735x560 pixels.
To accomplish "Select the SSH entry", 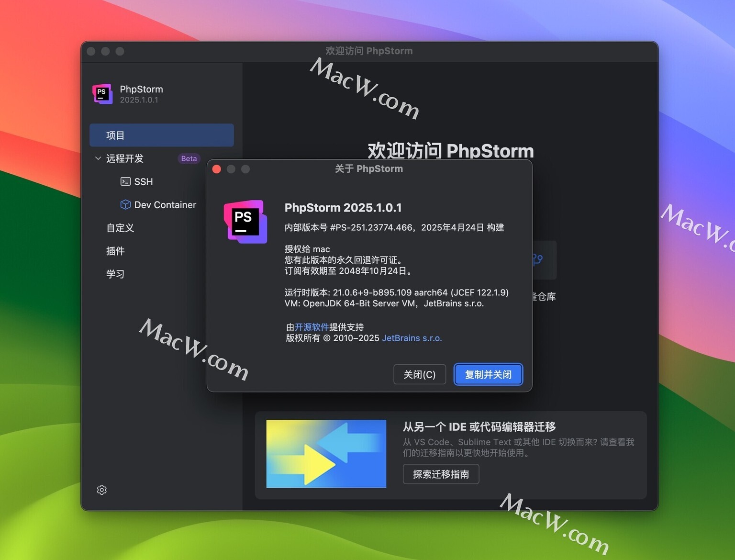I will coord(144,181).
